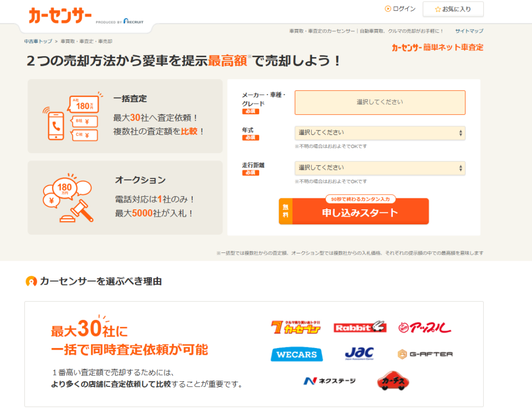The image size is (532, 415).
Task: Click the オークション gavel illustration
Action: 67,198
